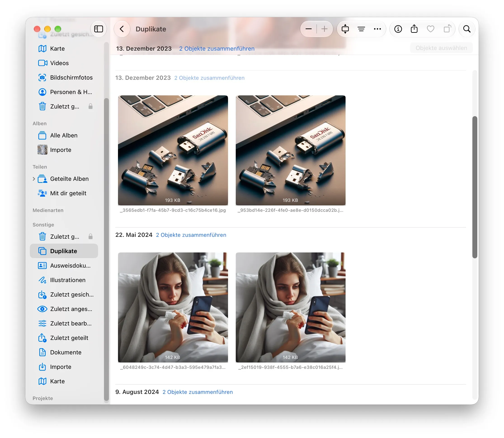504x438 pixels.
Task: Open Mit dir geteilt
Action: tap(64, 193)
